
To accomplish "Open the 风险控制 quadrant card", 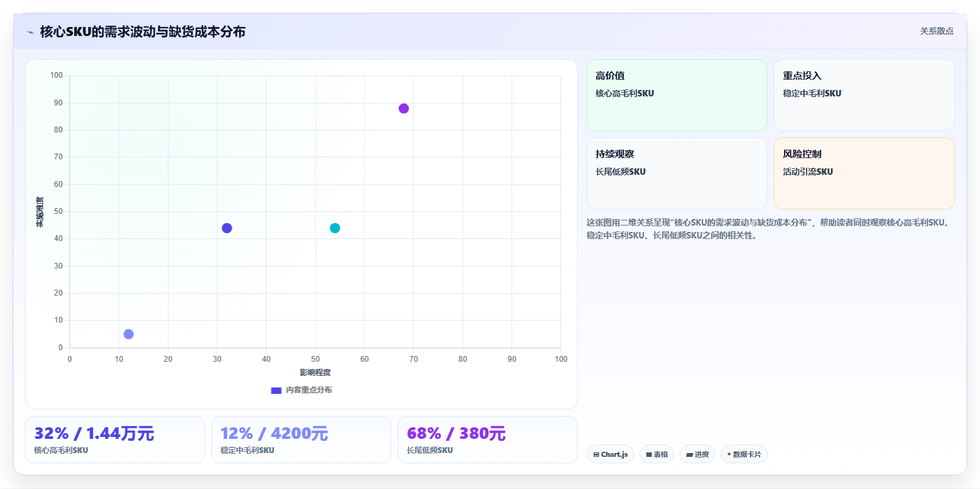I will pos(864,173).
